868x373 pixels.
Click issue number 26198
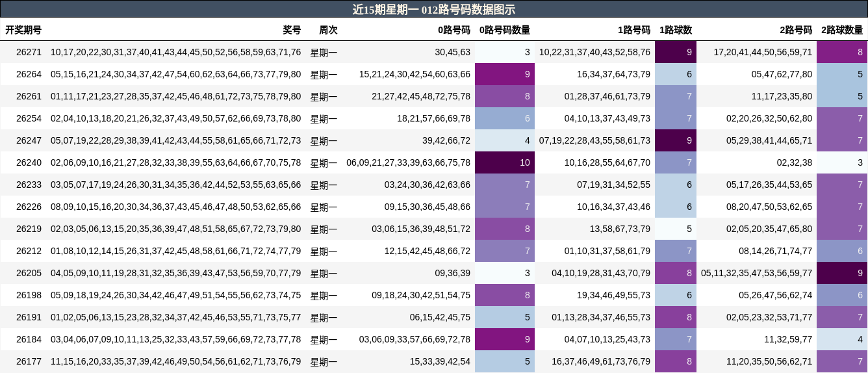pyautogui.click(x=29, y=295)
